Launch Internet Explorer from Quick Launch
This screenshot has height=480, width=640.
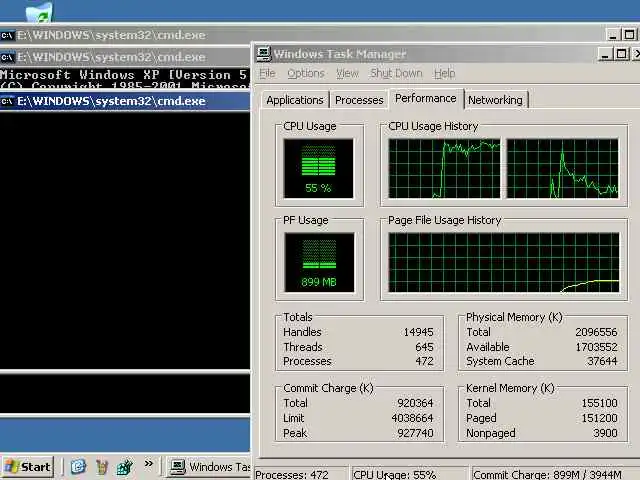pos(78,467)
